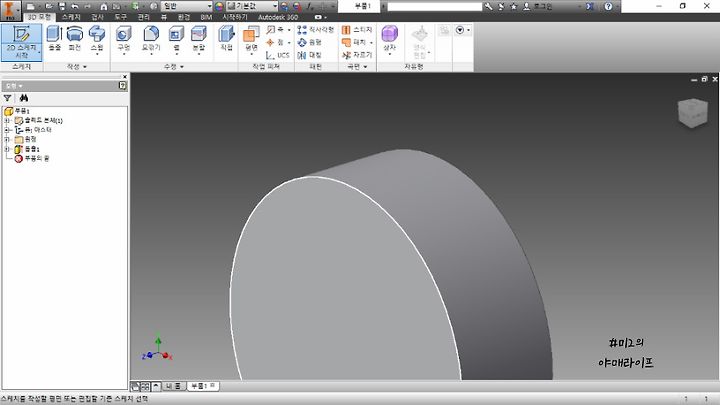Start a 2D sketch with the sketch tool

pos(22,42)
